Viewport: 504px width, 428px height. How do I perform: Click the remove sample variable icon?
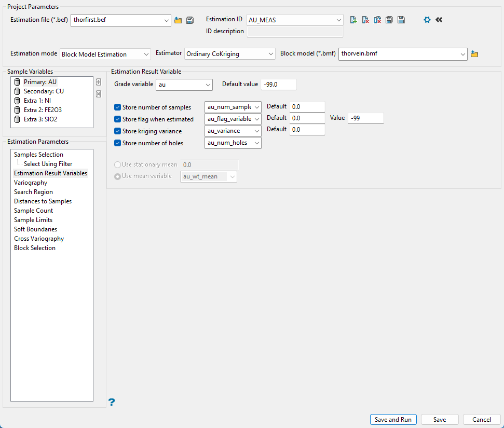99,94
